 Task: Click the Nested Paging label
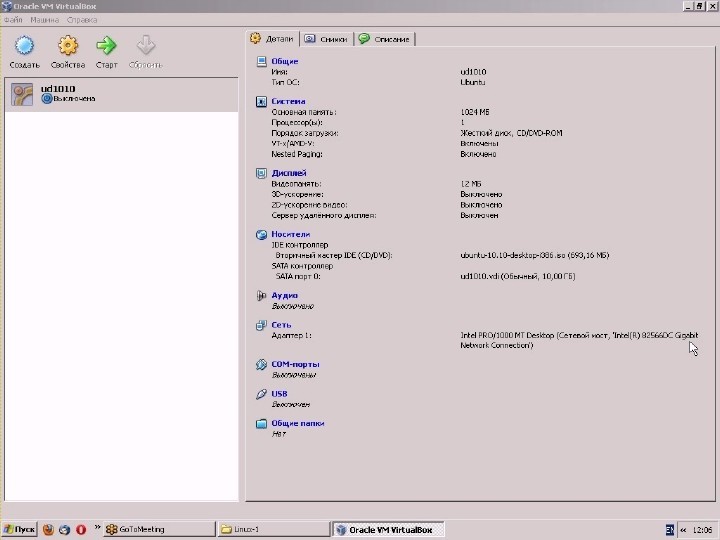[x=297, y=154]
